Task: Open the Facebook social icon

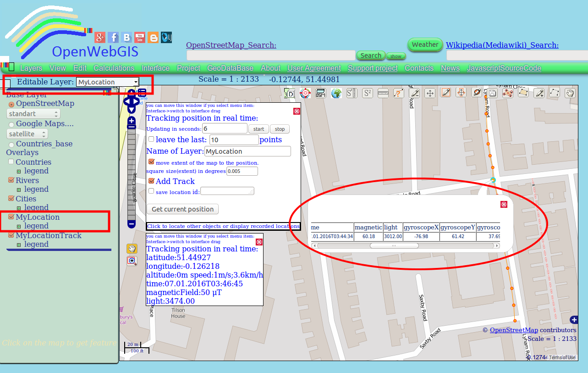Action: 113,38
